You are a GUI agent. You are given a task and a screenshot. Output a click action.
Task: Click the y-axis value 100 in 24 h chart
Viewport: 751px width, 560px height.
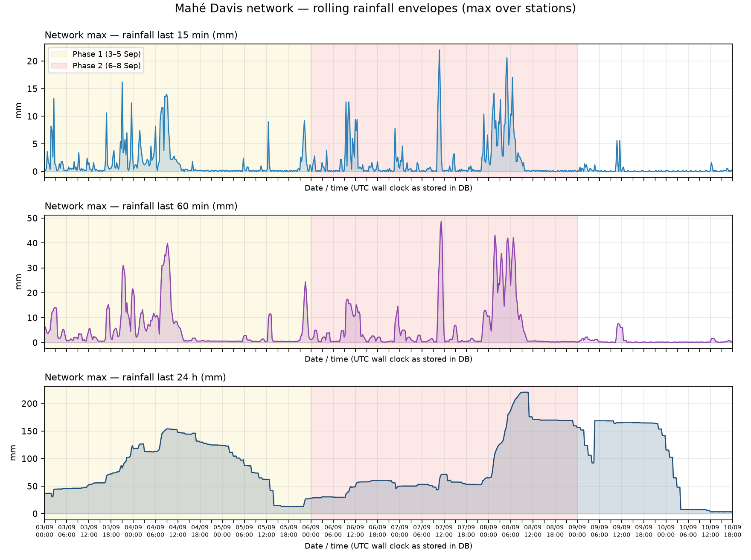pos(30,459)
